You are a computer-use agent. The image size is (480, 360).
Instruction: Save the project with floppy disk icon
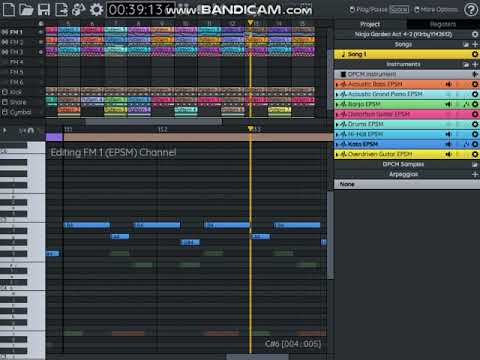pyautogui.click(x=44, y=9)
